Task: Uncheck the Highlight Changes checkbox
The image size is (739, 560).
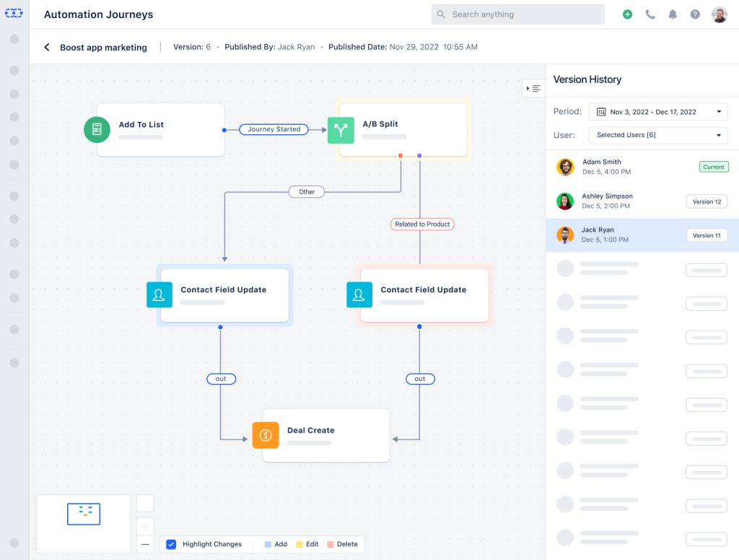Action: [x=171, y=544]
